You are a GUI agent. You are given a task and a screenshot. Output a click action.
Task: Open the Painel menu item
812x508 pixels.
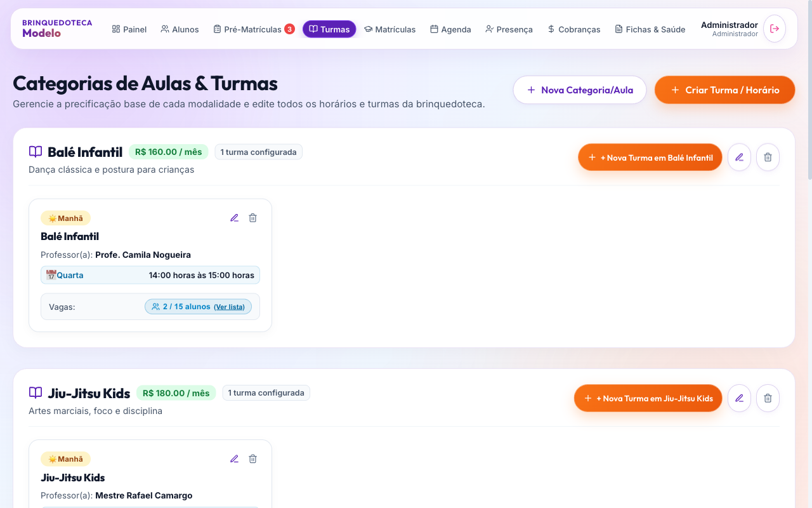coord(129,29)
